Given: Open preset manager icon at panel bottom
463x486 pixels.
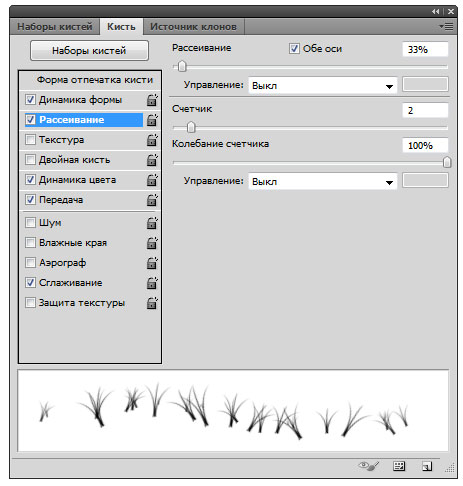Looking at the screenshot, I should pyautogui.click(x=399, y=466).
